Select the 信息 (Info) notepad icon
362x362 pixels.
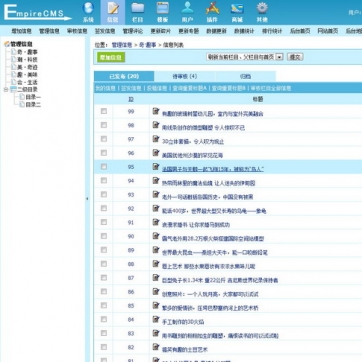[113, 8]
